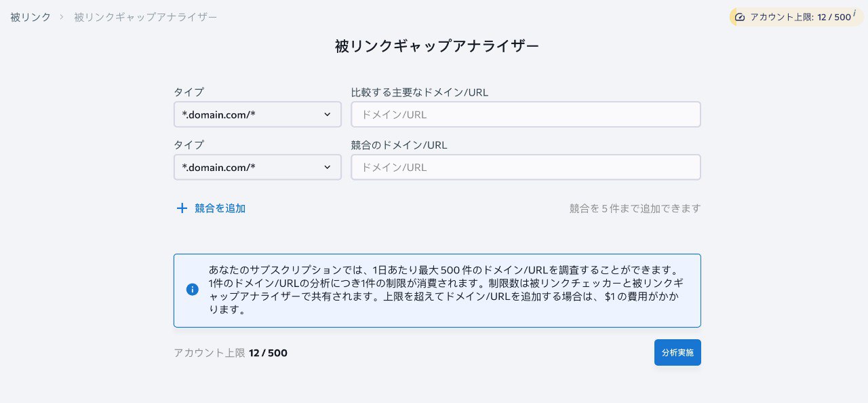868x403 pixels.
Task: Click the breadcrumb separator arrow after 被リンク
Action: [62, 17]
